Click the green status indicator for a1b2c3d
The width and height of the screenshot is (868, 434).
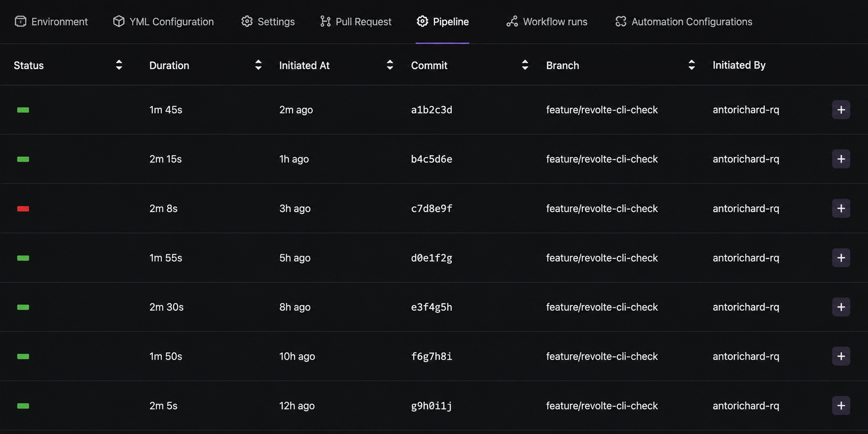[23, 110]
